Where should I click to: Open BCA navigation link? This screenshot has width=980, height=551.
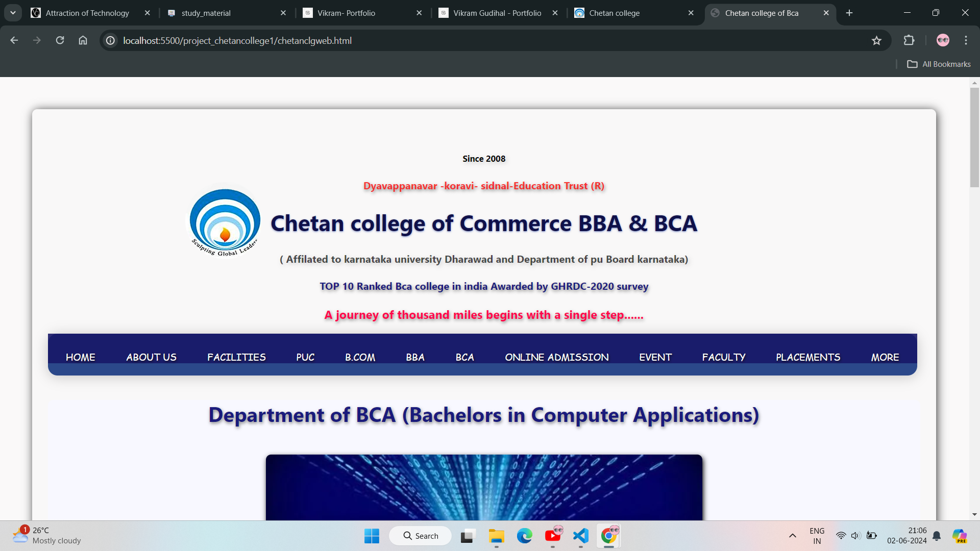tap(464, 357)
